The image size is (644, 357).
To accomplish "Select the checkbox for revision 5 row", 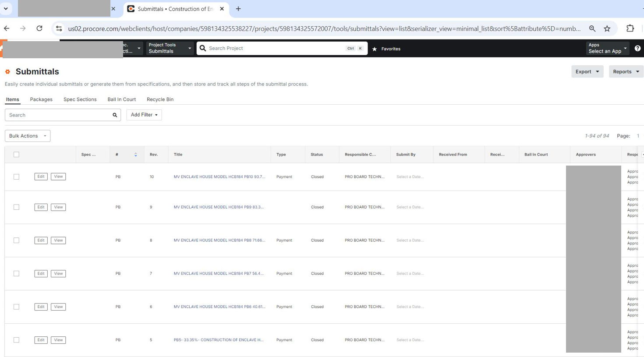I will [x=16, y=340].
